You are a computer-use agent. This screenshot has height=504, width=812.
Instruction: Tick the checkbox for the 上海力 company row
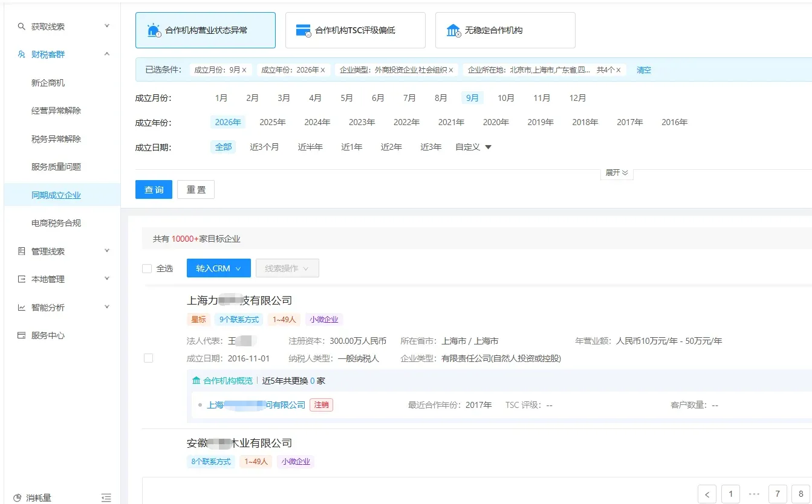[x=148, y=358]
